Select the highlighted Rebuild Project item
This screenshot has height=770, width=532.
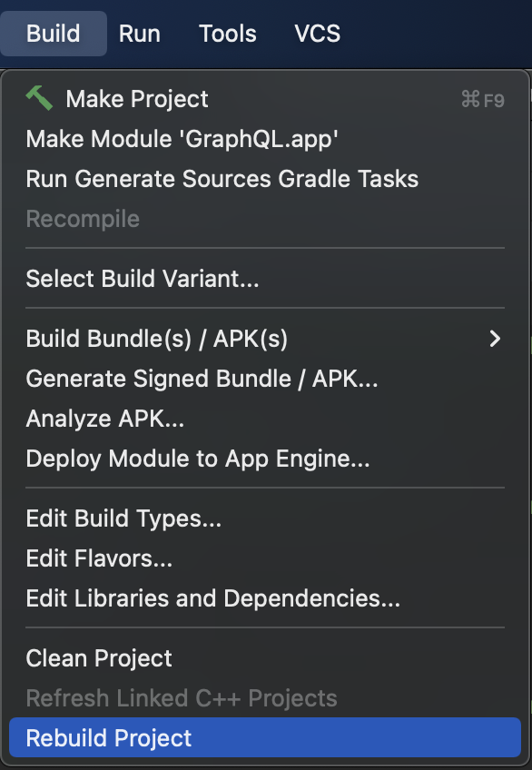point(265,737)
